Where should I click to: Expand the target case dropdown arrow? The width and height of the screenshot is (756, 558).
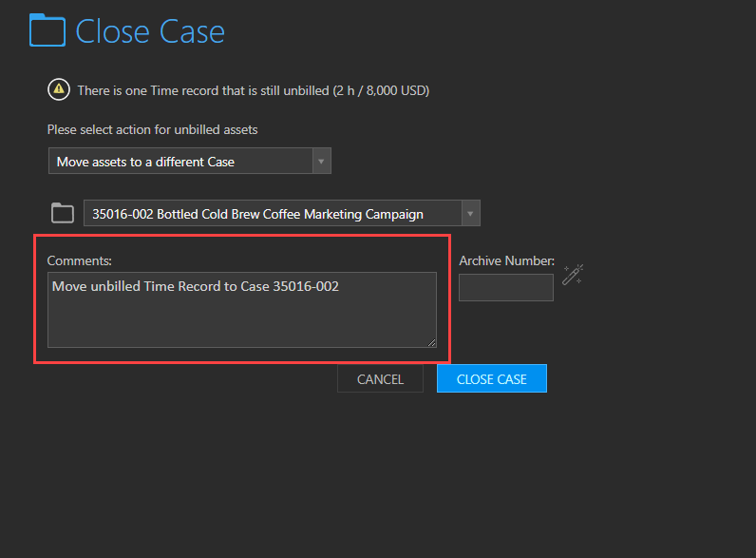click(470, 213)
